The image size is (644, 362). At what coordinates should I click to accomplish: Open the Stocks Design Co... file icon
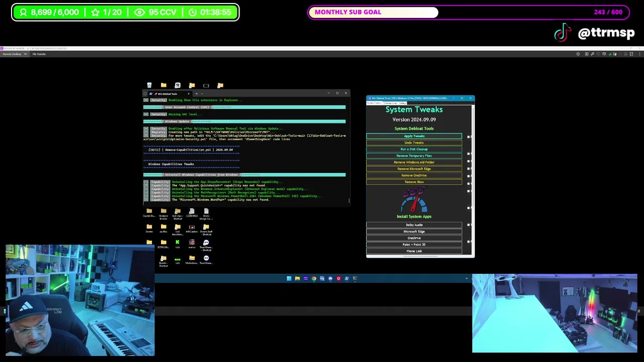(x=206, y=213)
